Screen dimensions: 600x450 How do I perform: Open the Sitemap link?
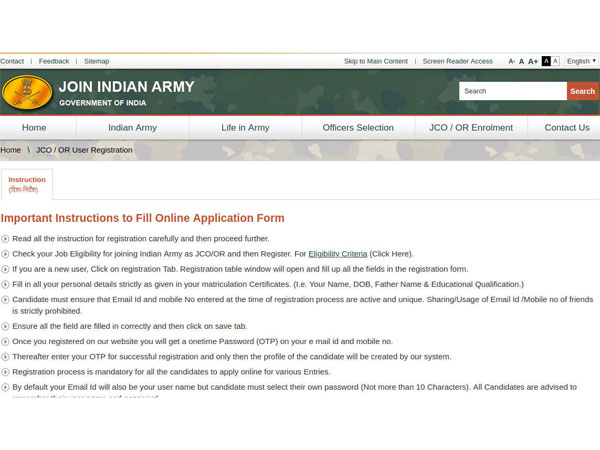pyautogui.click(x=96, y=61)
